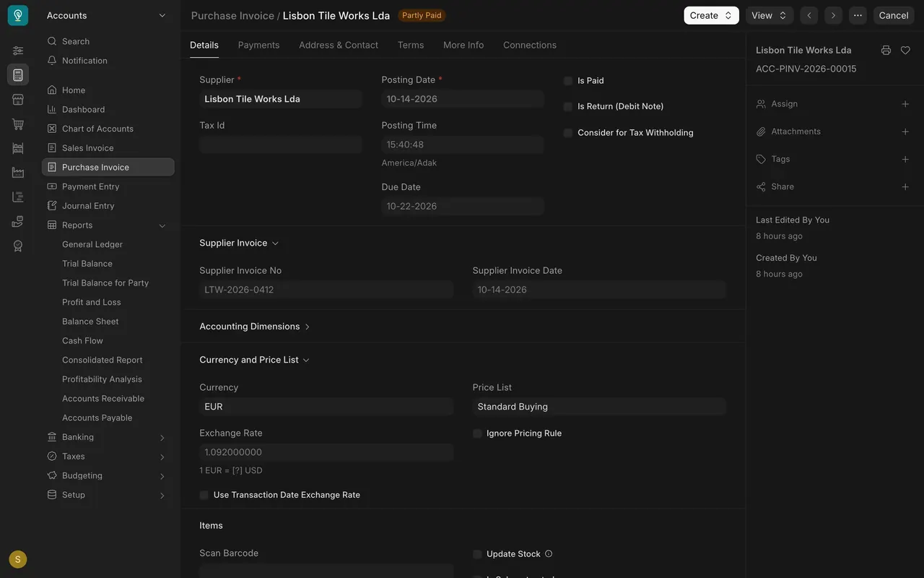Expand the Banking sidebar group

pyautogui.click(x=108, y=437)
